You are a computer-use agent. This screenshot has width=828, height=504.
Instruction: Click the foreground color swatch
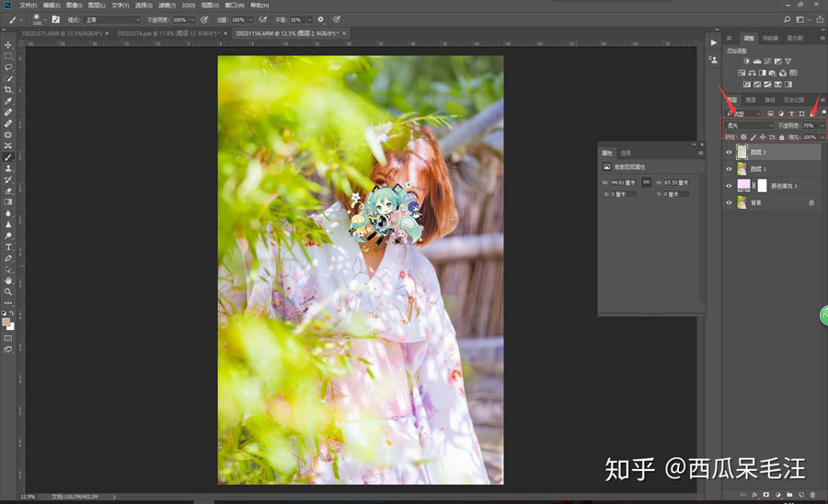(x=6, y=322)
